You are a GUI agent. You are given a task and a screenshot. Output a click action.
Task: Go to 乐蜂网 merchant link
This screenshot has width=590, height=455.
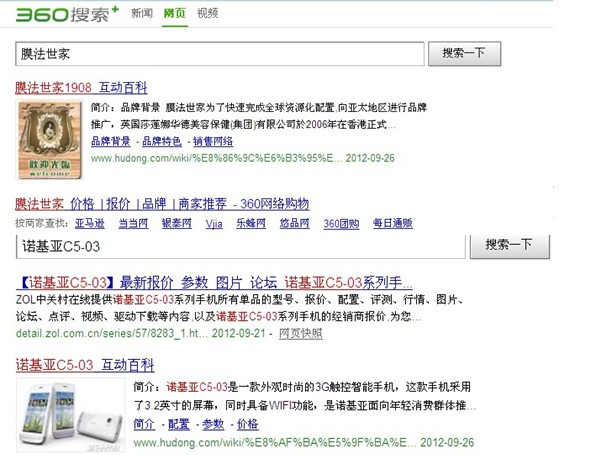click(x=251, y=224)
